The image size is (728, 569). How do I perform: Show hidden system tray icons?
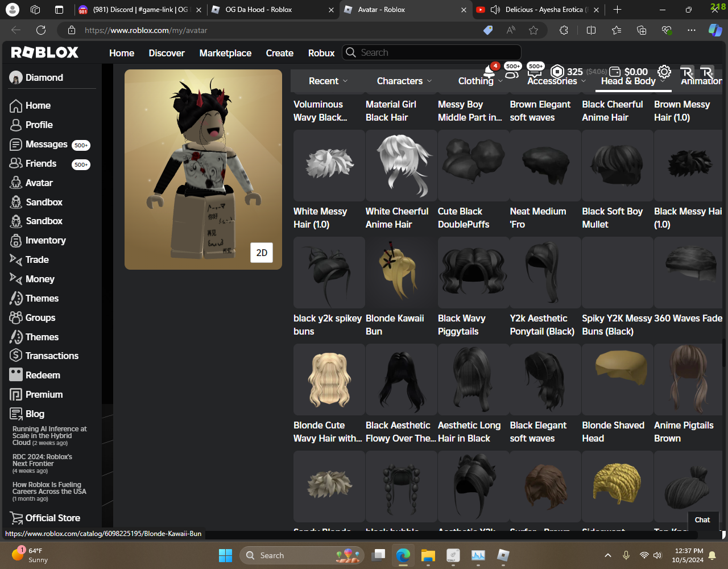click(608, 555)
